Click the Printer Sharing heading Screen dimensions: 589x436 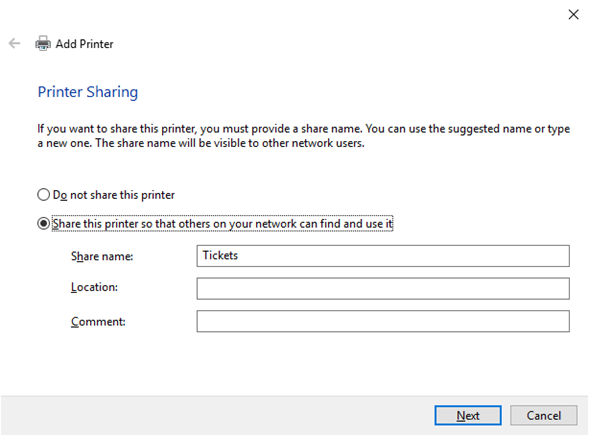pyautogui.click(x=88, y=92)
